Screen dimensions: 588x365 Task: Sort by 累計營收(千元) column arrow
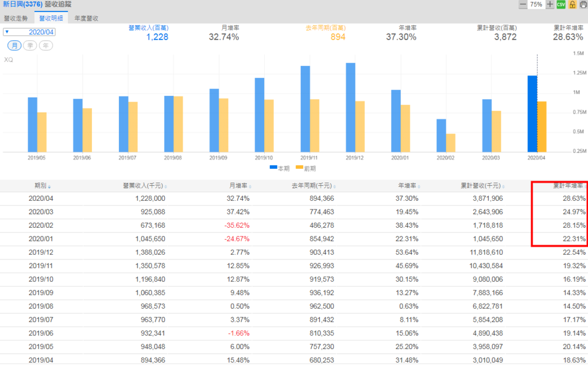[503, 187]
